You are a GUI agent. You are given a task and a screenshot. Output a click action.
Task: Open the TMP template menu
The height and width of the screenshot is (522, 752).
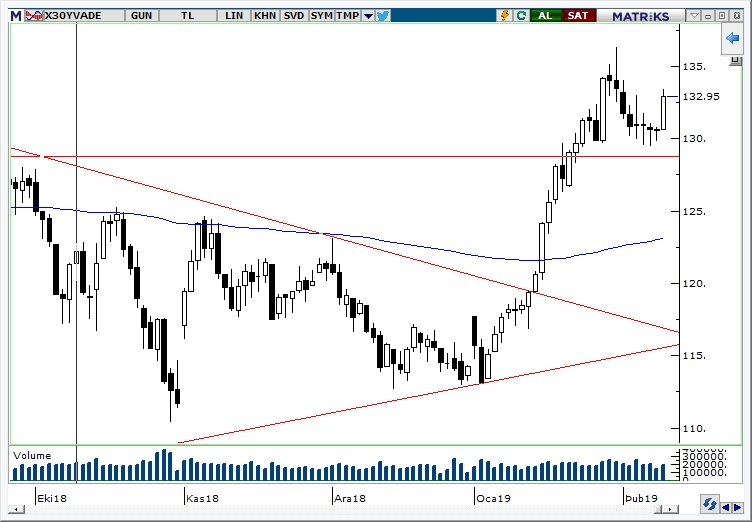[x=348, y=16]
